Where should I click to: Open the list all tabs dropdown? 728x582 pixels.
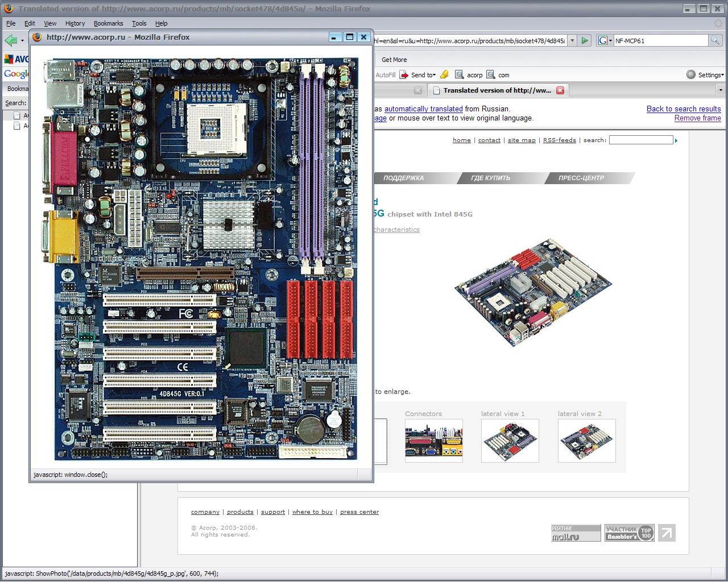[x=720, y=90]
